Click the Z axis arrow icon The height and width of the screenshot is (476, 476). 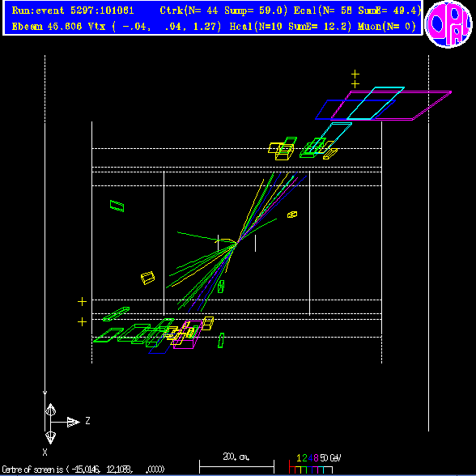point(73,422)
